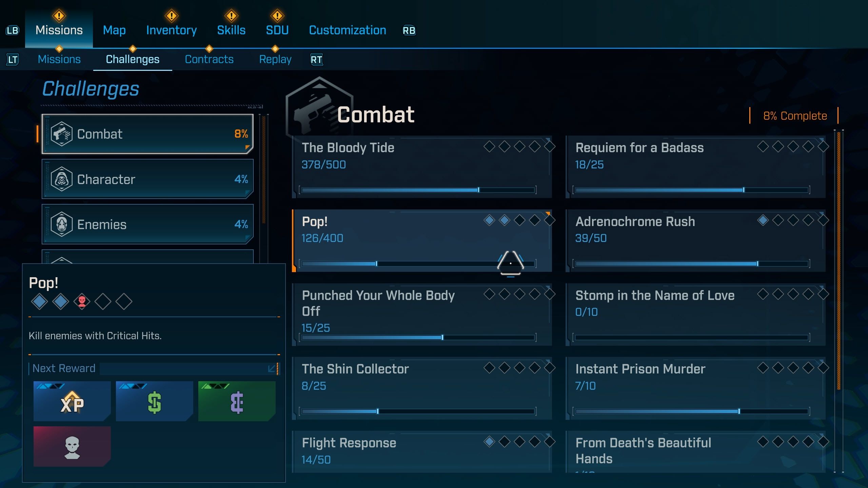Open the Skills tab

point(231,30)
